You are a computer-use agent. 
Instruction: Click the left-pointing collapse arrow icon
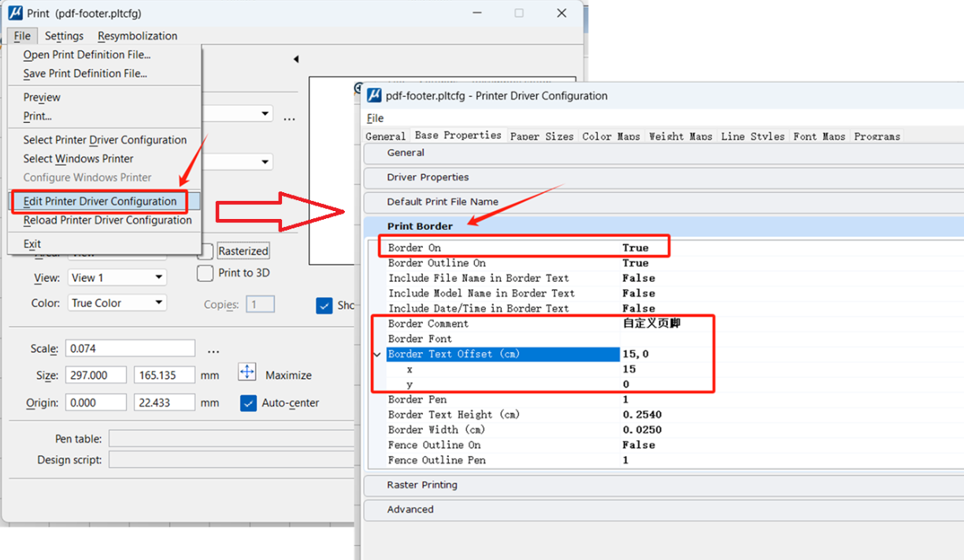[x=296, y=59]
